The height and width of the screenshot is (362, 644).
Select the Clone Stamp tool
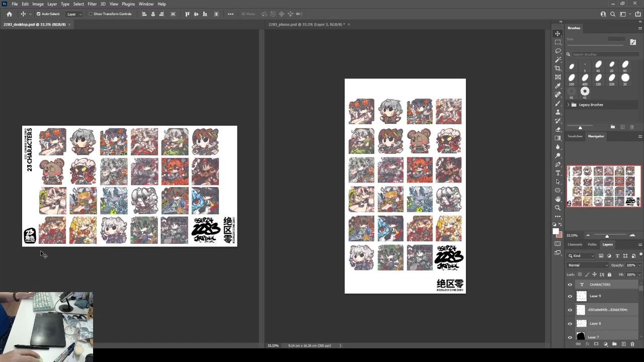click(557, 112)
